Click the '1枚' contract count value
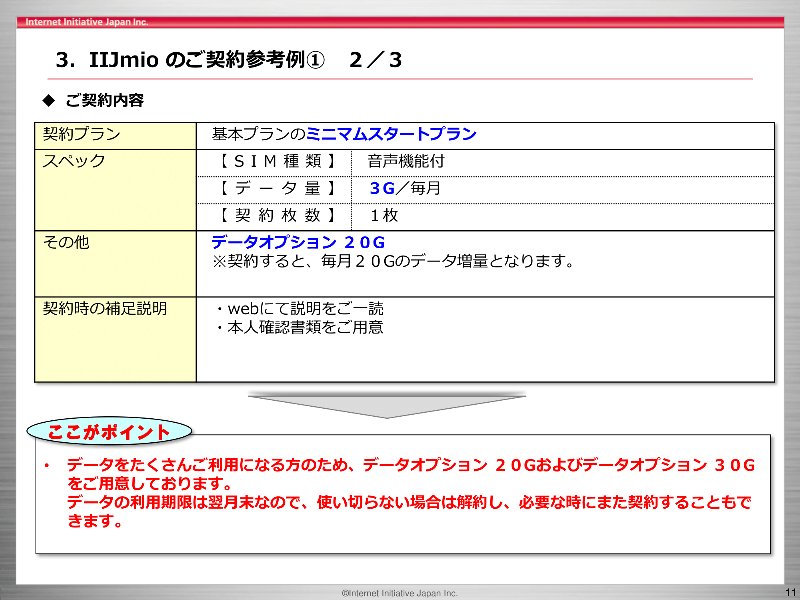Image resolution: width=800 pixels, height=600 pixels. tap(384, 215)
